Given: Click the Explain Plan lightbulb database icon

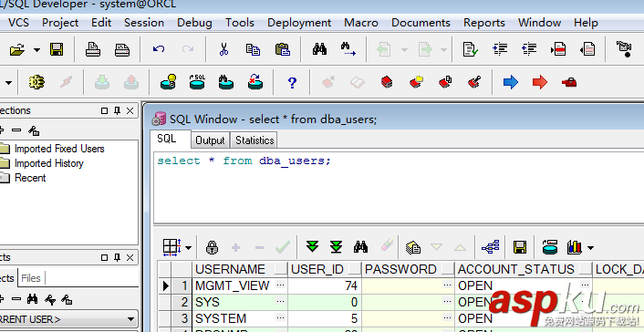Looking at the screenshot, I should tap(169, 82).
